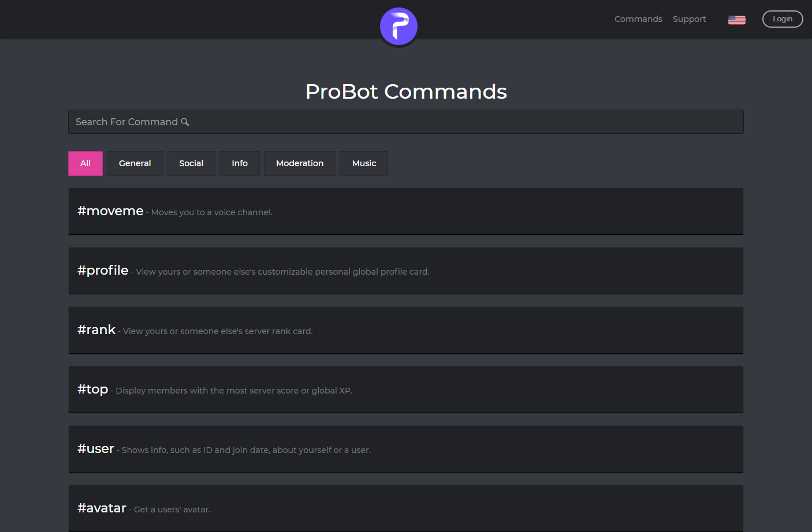Click the search magnifier icon
This screenshot has width=812, height=532.
click(185, 122)
